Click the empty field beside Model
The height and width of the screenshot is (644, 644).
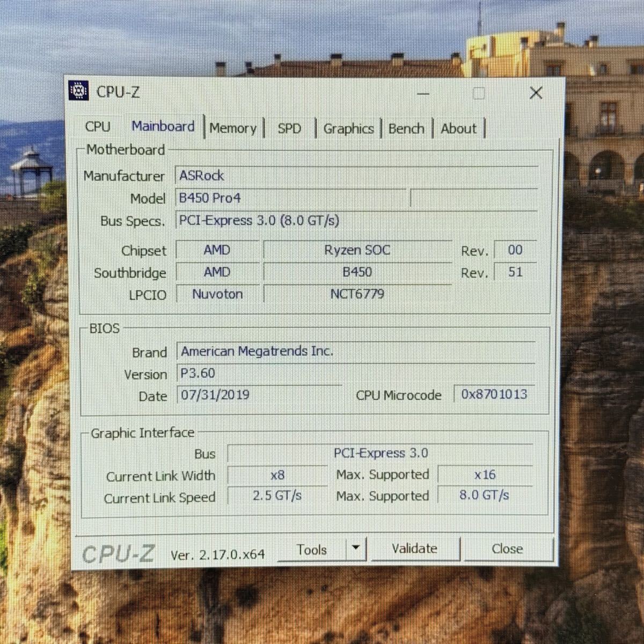(x=474, y=198)
